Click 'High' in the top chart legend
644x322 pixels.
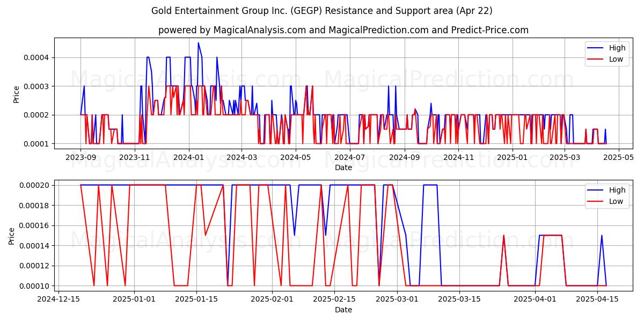(617, 48)
